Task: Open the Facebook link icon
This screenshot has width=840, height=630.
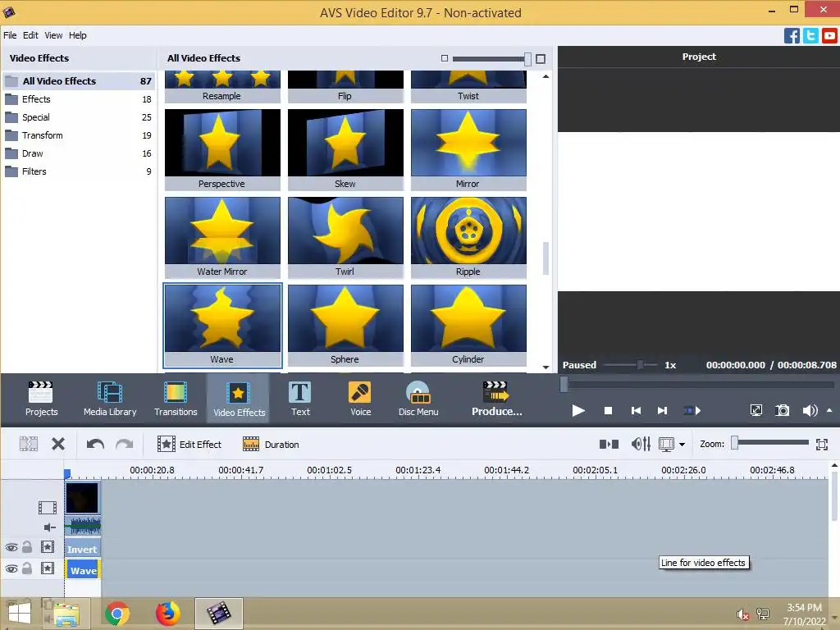Action: click(792, 35)
